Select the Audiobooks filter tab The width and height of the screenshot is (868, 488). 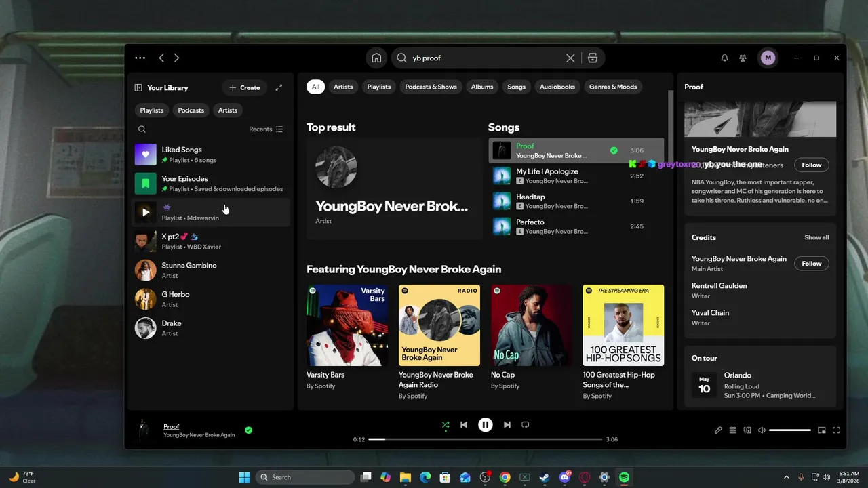[557, 87]
